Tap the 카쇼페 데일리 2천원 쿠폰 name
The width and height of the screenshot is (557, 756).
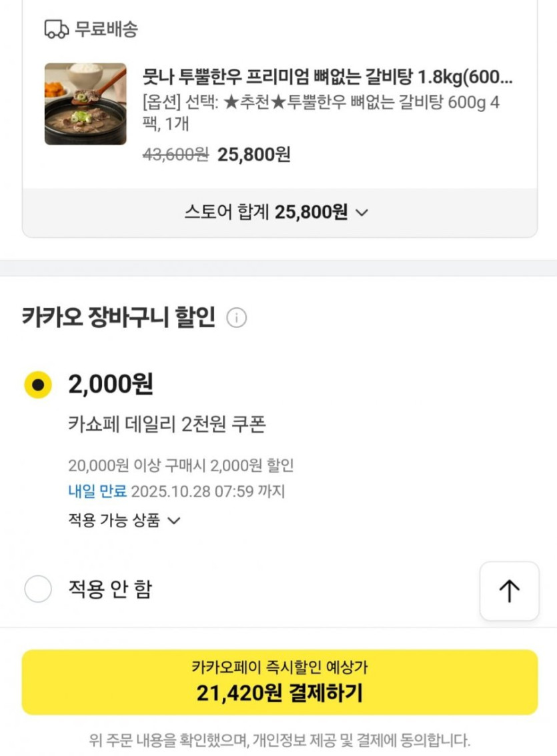tap(167, 425)
